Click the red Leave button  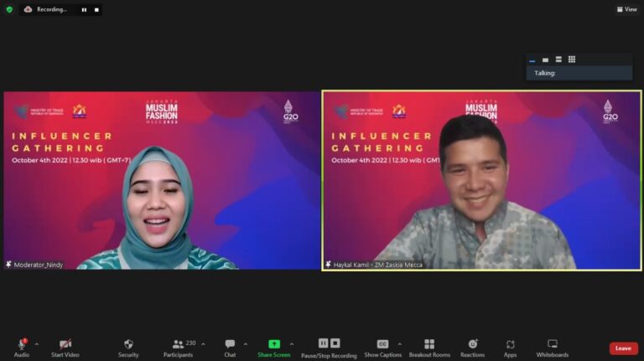point(623,348)
